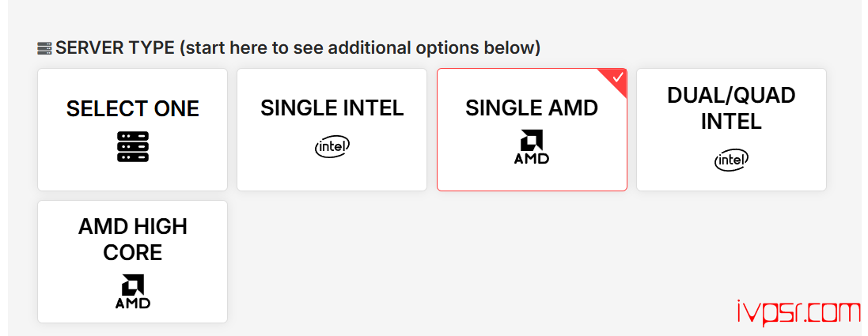
Task: Pick the DUAL/QUAD INTEL server type card
Action: tap(731, 130)
